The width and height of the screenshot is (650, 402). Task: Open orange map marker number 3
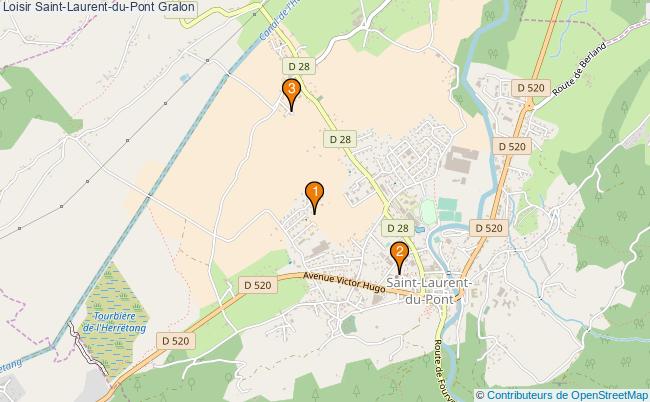[291, 95]
